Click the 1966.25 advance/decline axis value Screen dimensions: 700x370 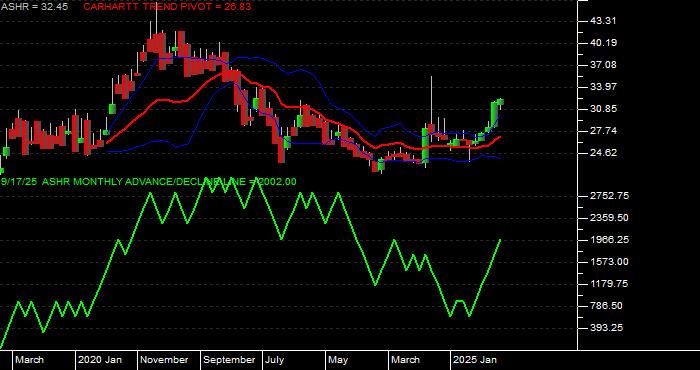tap(609, 240)
